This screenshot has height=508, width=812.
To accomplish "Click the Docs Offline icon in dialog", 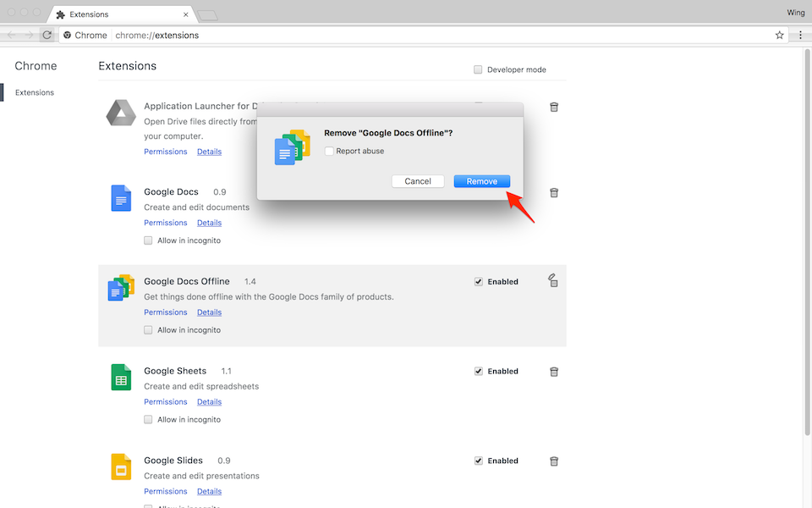I will 292,147.
